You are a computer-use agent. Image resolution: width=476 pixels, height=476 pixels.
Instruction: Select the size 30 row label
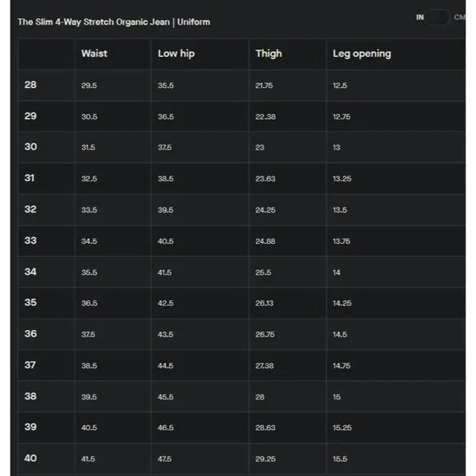(x=30, y=147)
